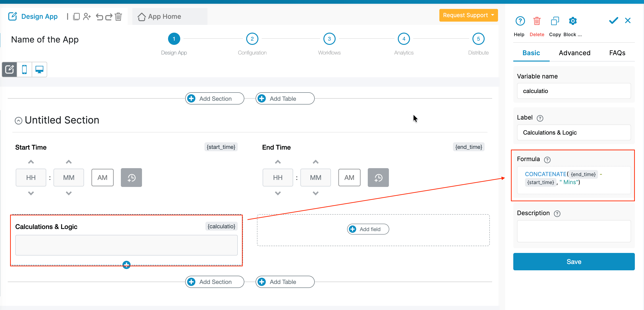Click the add user icon
This screenshot has height=310, width=644.
(87, 17)
